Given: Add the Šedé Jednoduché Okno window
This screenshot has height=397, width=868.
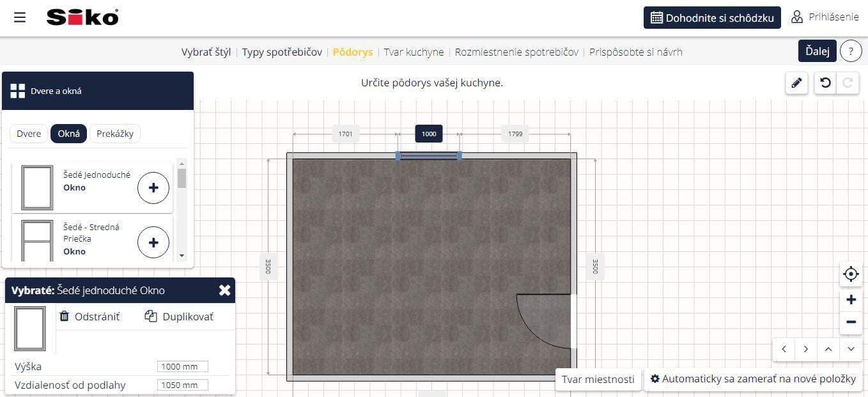Looking at the screenshot, I should pos(153,187).
